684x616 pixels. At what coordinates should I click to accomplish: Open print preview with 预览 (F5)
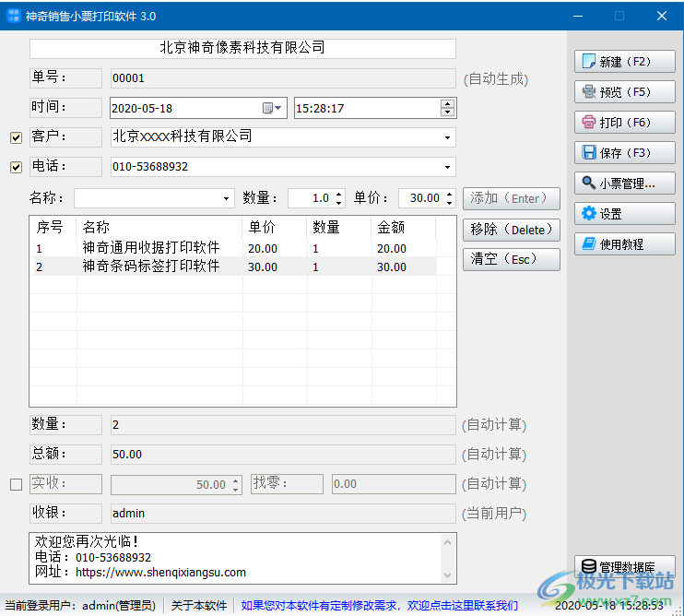point(625,92)
